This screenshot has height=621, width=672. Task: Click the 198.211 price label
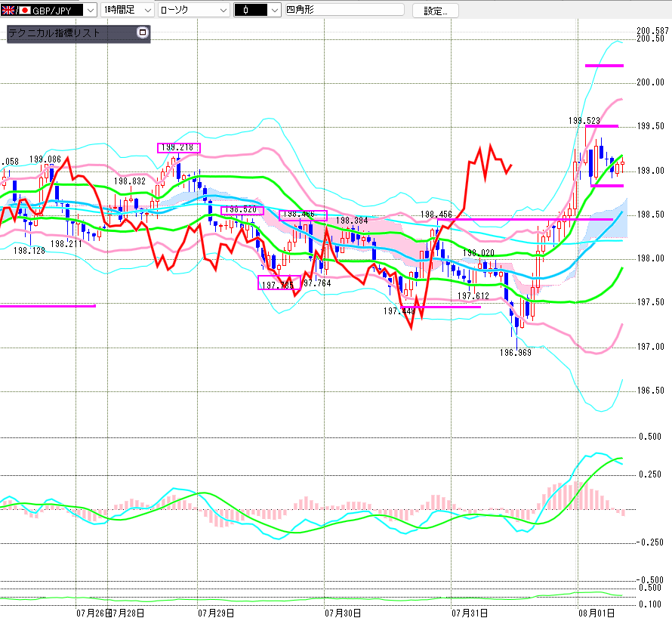[66, 244]
